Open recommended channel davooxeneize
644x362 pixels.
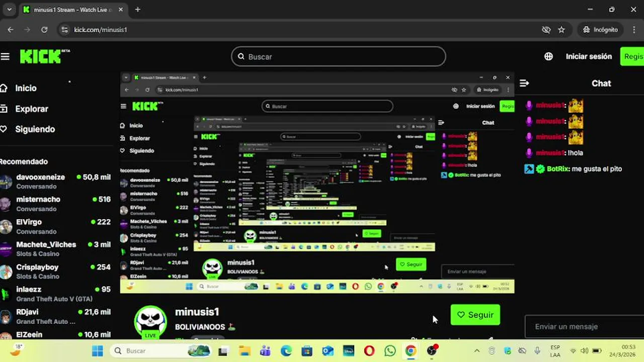(55, 182)
